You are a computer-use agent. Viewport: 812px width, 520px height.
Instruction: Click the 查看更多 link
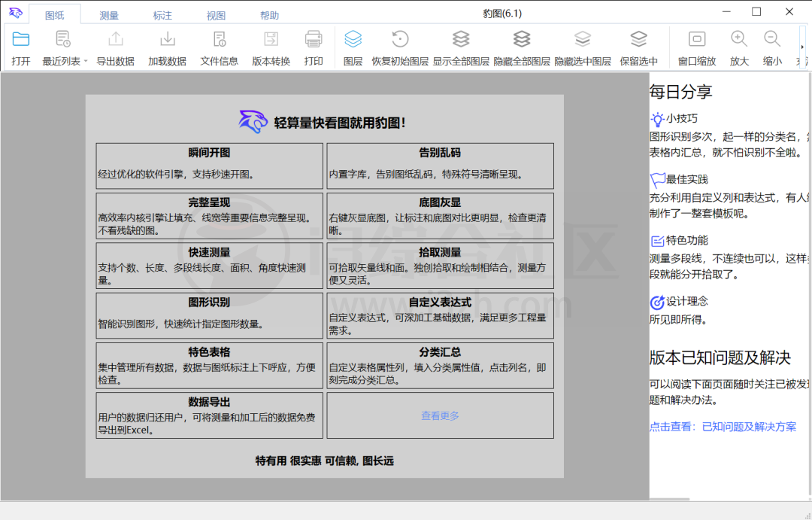[440, 416]
